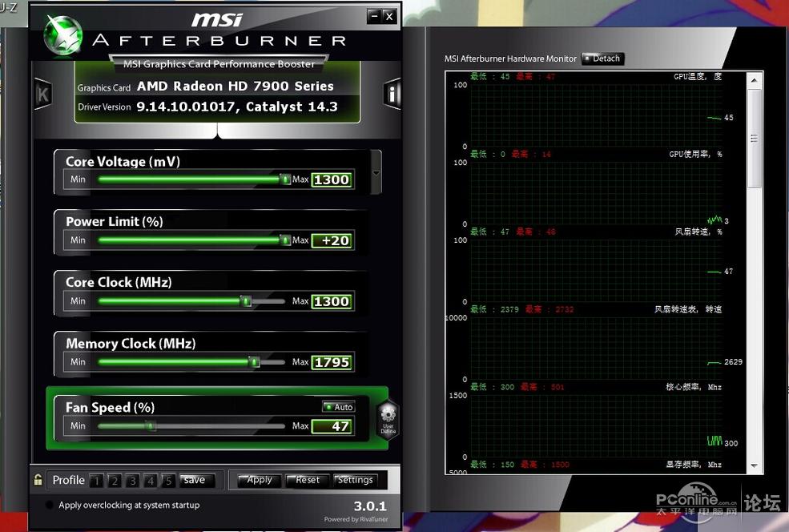Click the AMD Radeon HD 7900 Series text
Screen dimensions: 789x532
click(x=235, y=86)
